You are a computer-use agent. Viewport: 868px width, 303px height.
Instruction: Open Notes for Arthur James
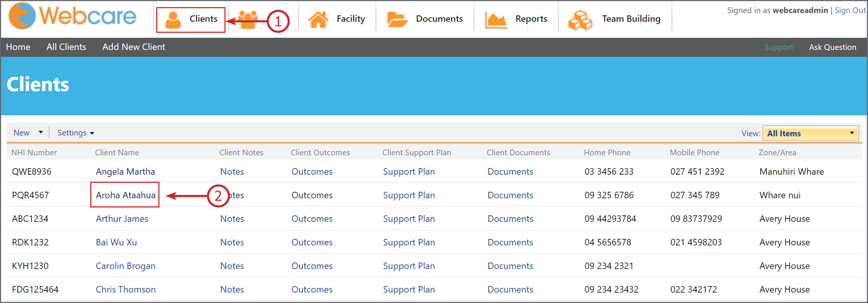[x=232, y=219]
